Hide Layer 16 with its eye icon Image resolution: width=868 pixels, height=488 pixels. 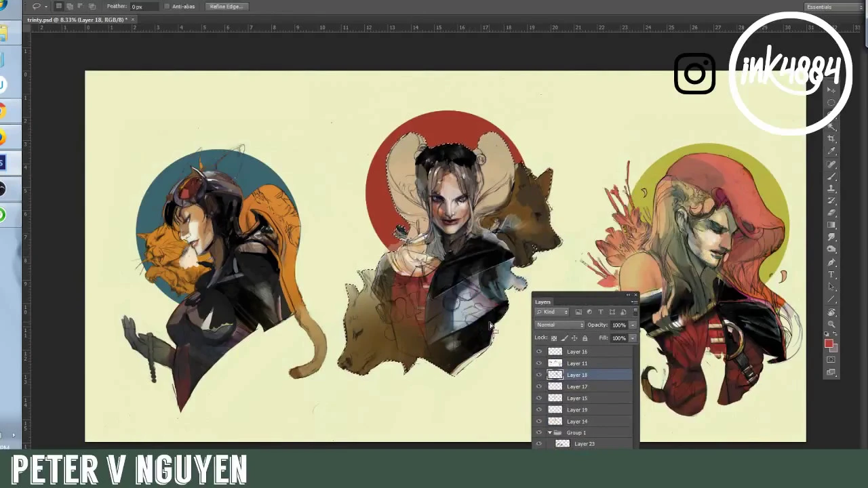(539, 352)
